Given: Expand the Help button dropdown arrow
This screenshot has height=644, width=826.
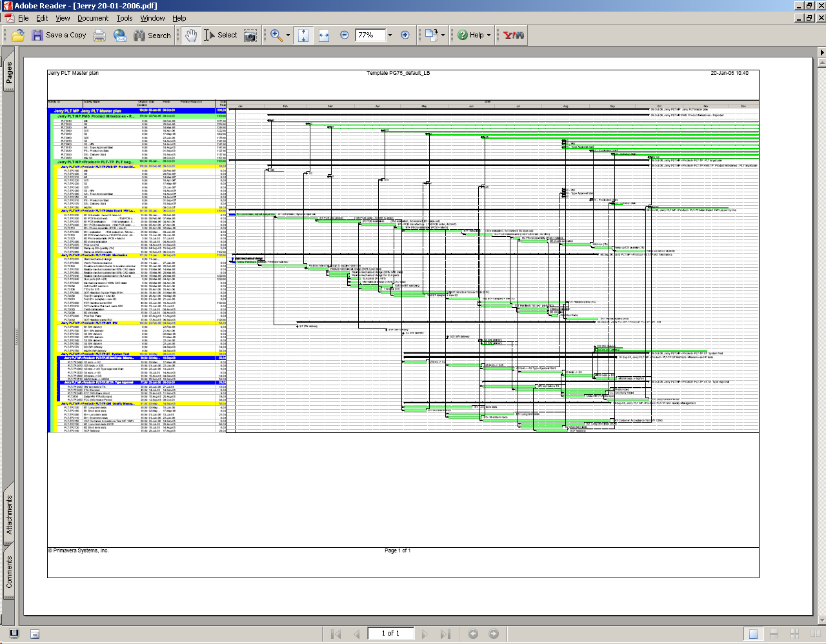Looking at the screenshot, I should [x=489, y=35].
